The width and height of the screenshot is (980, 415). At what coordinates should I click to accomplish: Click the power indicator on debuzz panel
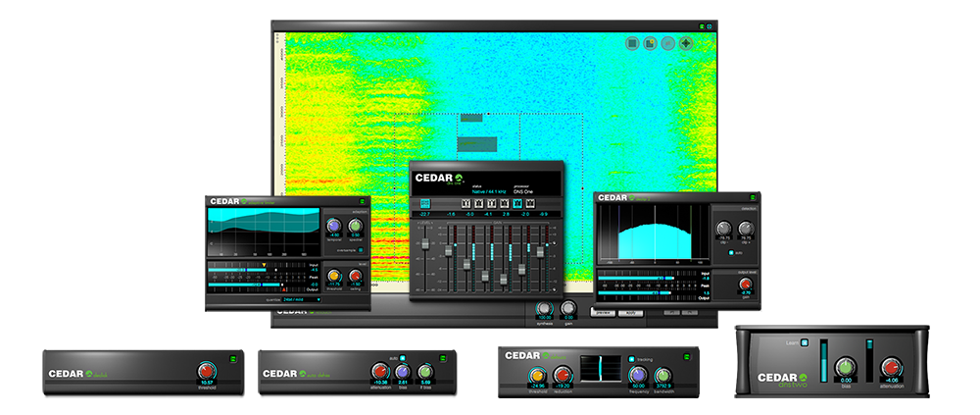tap(687, 355)
